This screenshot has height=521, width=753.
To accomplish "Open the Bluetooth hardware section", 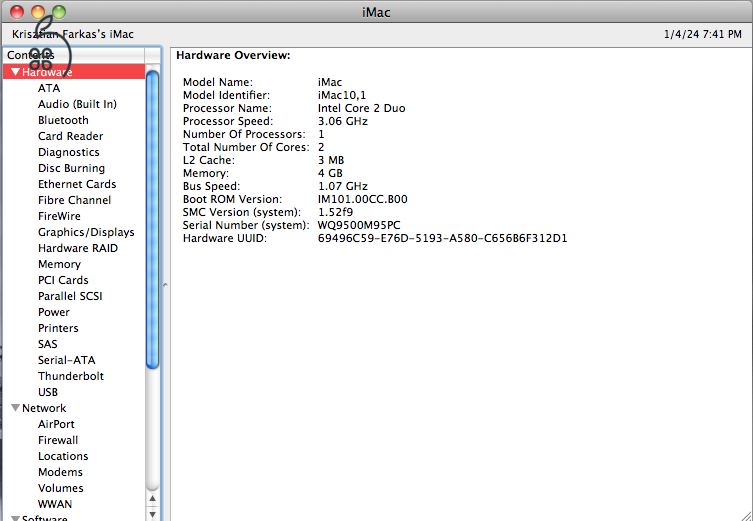I will (x=63, y=120).
